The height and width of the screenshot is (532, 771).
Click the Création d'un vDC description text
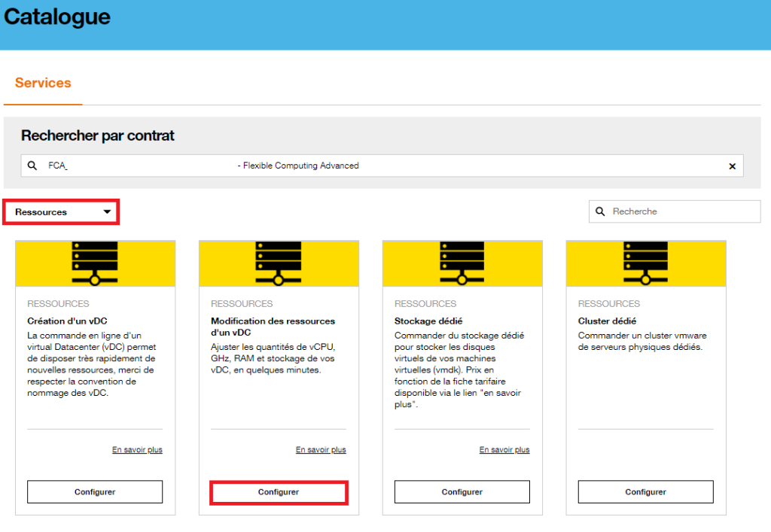tap(91, 364)
